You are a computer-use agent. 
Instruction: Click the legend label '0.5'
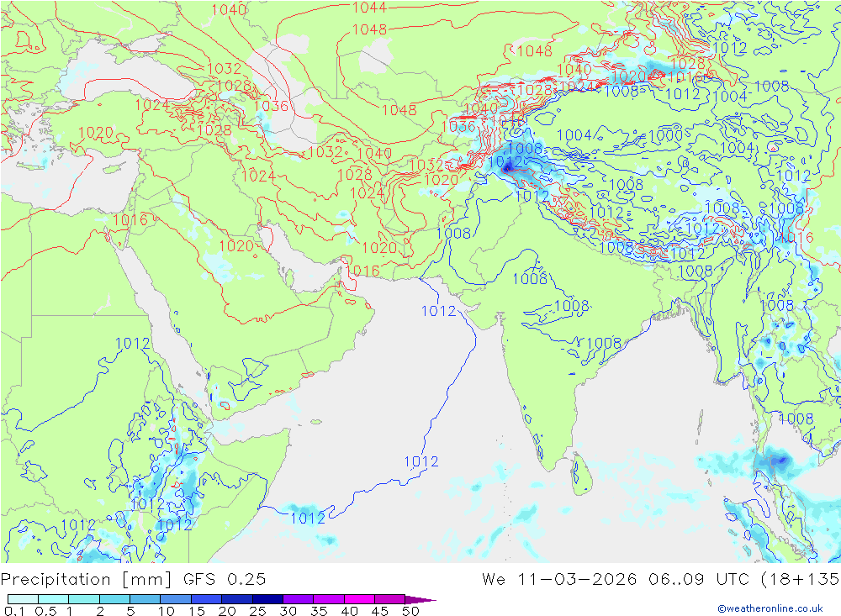point(45,611)
